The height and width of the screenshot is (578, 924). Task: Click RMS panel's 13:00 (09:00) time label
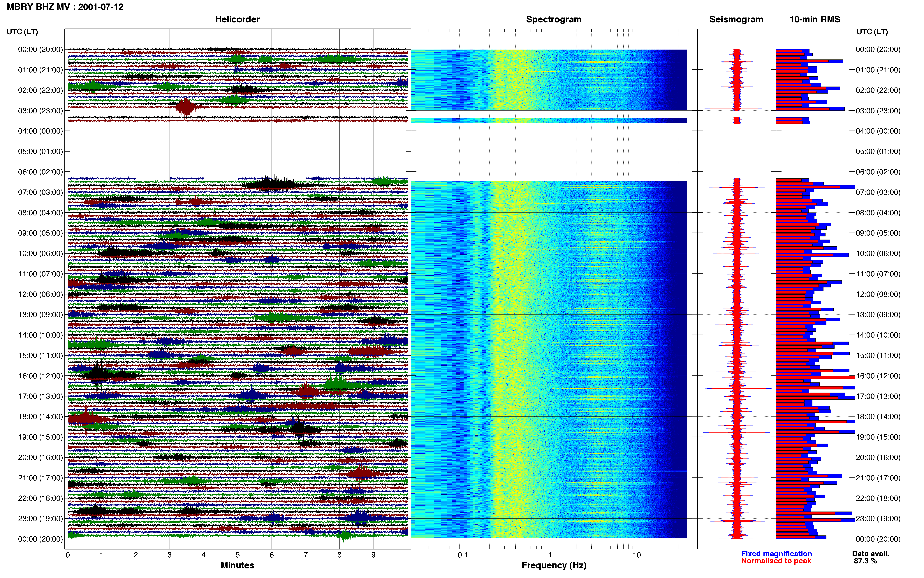tap(878, 315)
